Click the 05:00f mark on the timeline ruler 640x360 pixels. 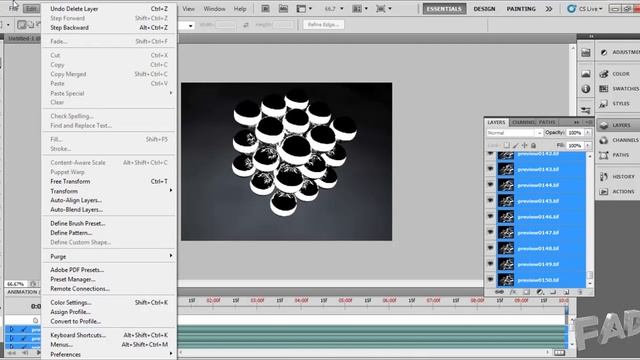coord(345,300)
